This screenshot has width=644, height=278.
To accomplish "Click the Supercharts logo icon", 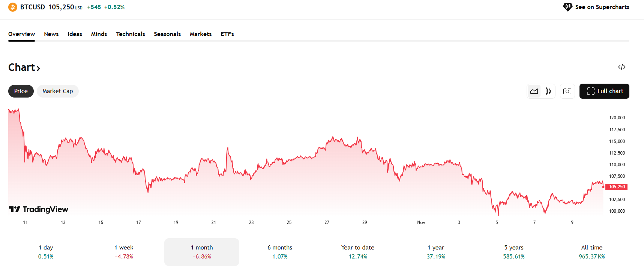I will [x=567, y=7].
